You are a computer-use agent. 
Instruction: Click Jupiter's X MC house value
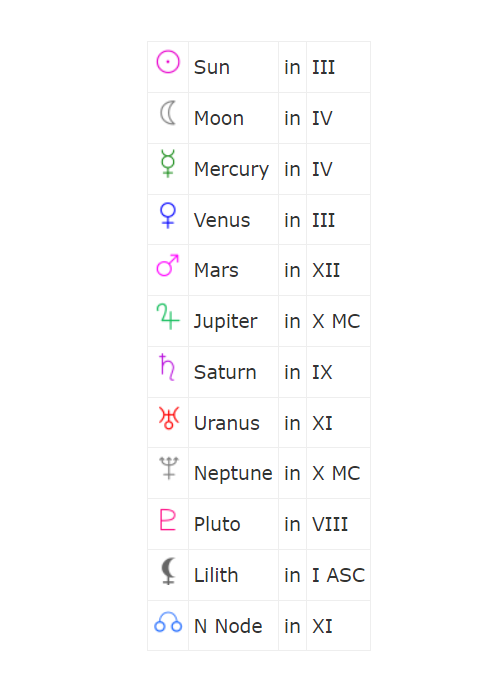click(336, 321)
